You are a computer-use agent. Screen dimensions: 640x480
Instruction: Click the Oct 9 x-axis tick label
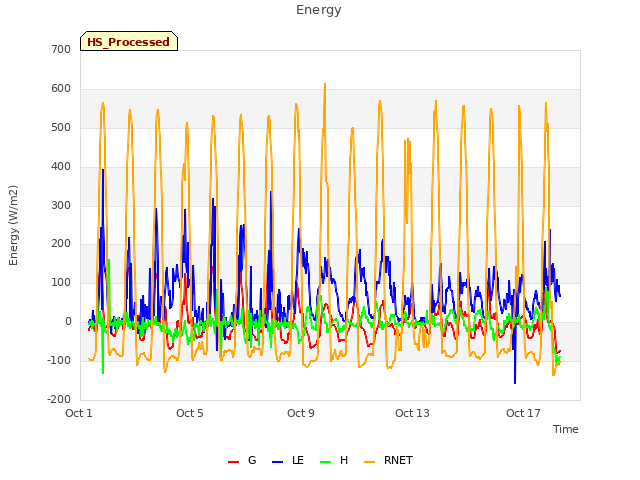301,413
